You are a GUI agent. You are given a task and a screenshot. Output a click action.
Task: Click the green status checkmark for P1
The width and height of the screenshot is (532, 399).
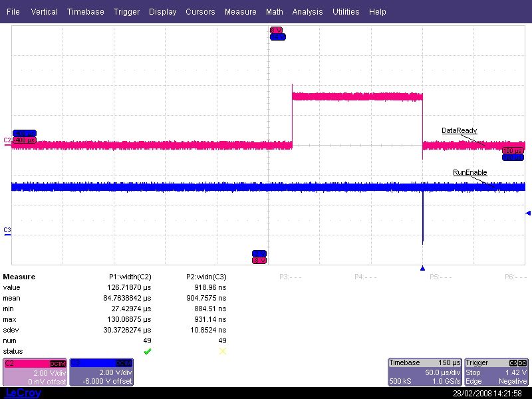(x=147, y=351)
